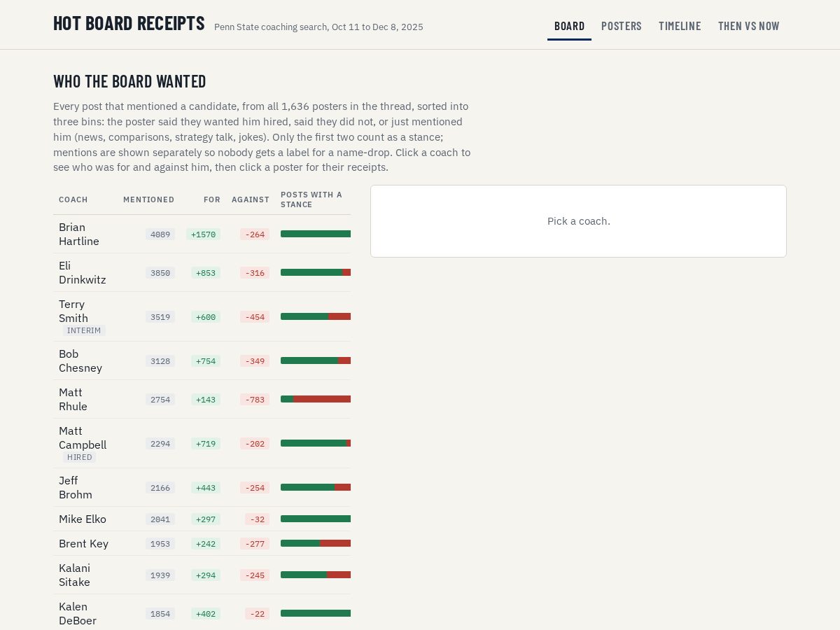Image resolution: width=840 pixels, height=630 pixels.
Task: Go to the Timeline tab
Action: (x=680, y=26)
